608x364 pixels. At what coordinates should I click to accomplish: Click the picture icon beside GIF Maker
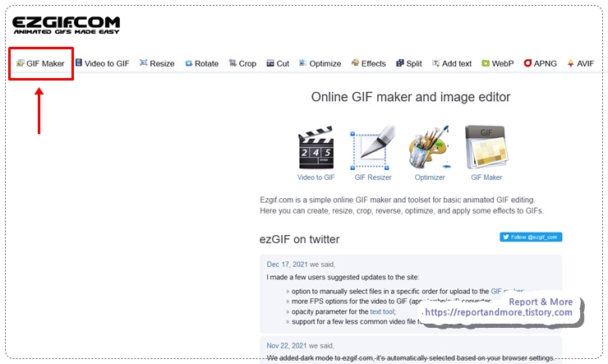[x=21, y=62]
